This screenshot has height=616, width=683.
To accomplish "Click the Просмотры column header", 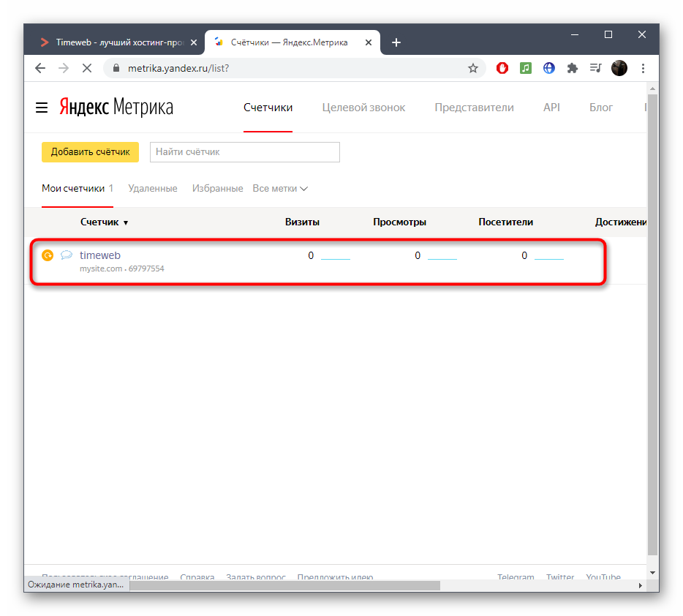I will [x=399, y=222].
